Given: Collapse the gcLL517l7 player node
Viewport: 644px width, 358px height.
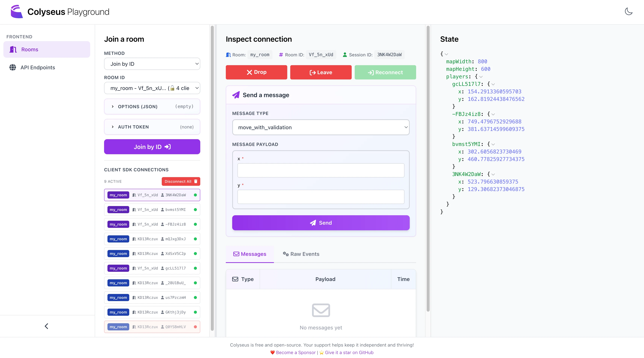Looking at the screenshot, I should pyautogui.click(x=493, y=84).
